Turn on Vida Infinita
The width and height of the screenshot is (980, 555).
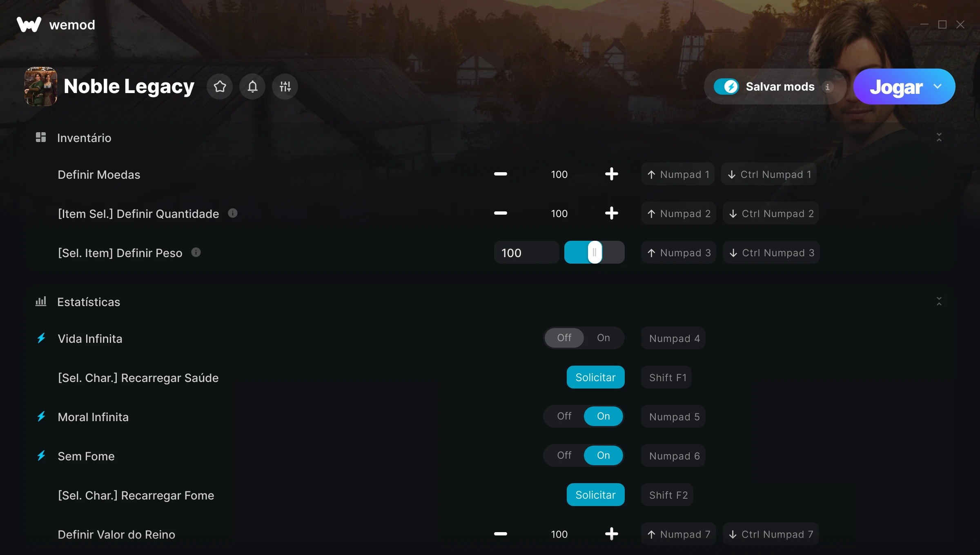tap(604, 338)
